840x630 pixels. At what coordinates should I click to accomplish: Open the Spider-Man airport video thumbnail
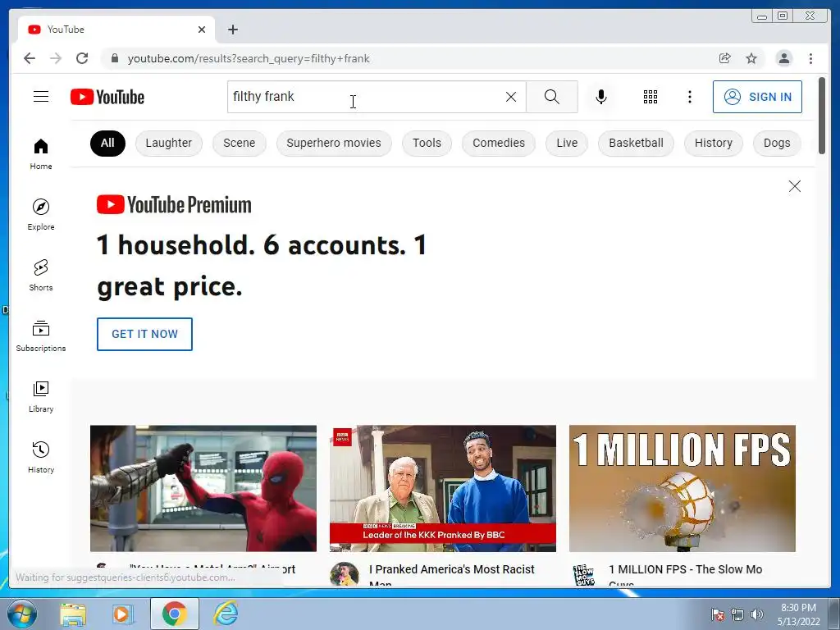coord(203,488)
